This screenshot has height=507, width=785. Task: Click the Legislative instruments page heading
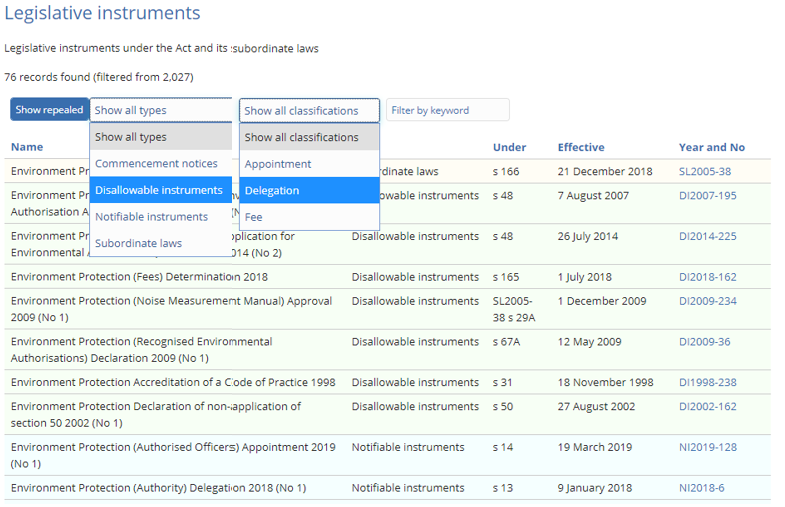coord(102,13)
